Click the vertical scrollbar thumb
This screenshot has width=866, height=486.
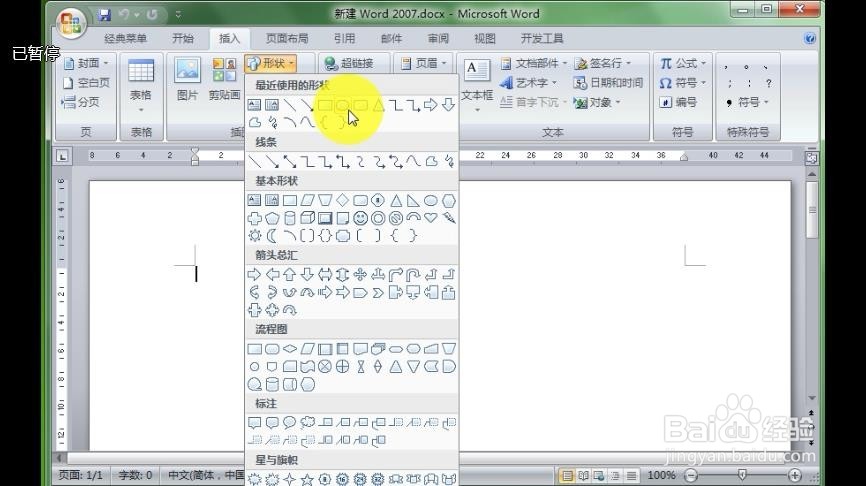812,210
